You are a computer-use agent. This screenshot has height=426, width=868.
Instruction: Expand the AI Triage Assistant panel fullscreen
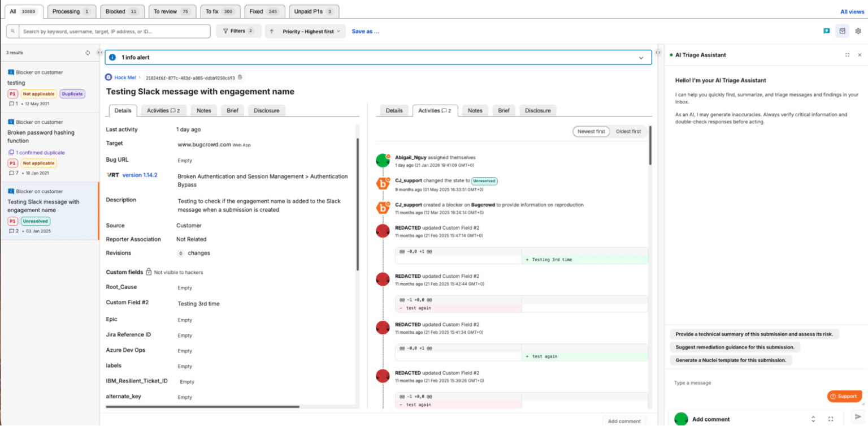847,55
